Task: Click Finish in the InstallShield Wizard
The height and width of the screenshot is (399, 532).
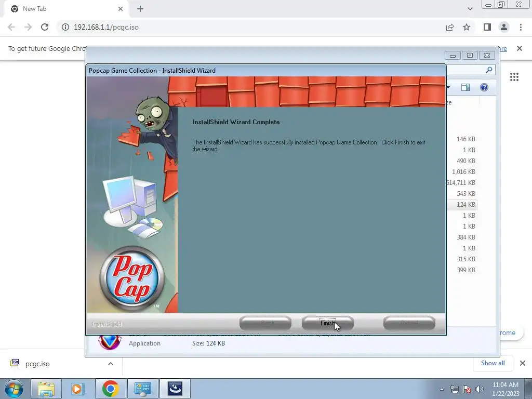Action: (x=327, y=323)
